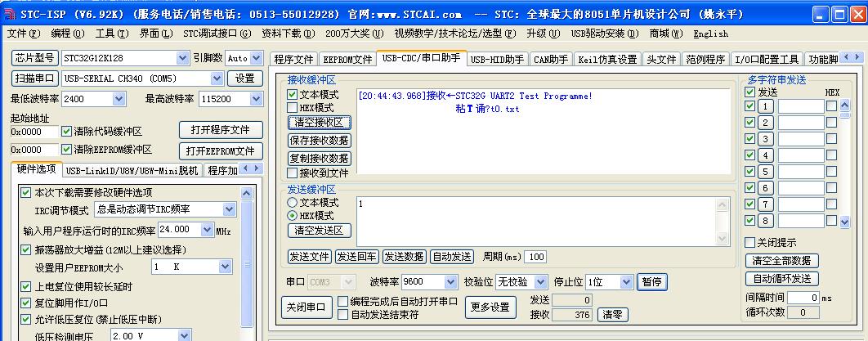Click hardware options vertical scrollbar thumb

click(247, 265)
